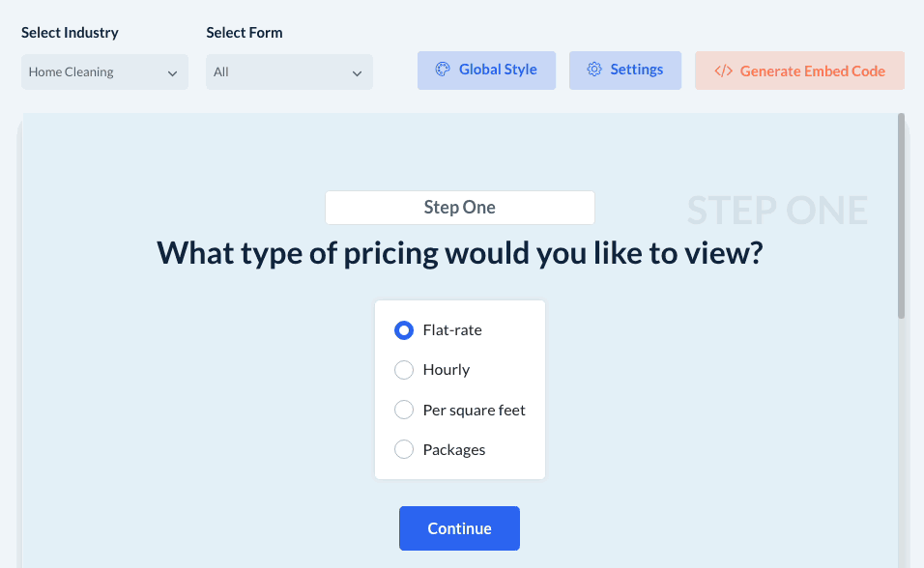Click the Global Style palette icon
Image resolution: width=924 pixels, height=568 pixels.
[443, 70]
